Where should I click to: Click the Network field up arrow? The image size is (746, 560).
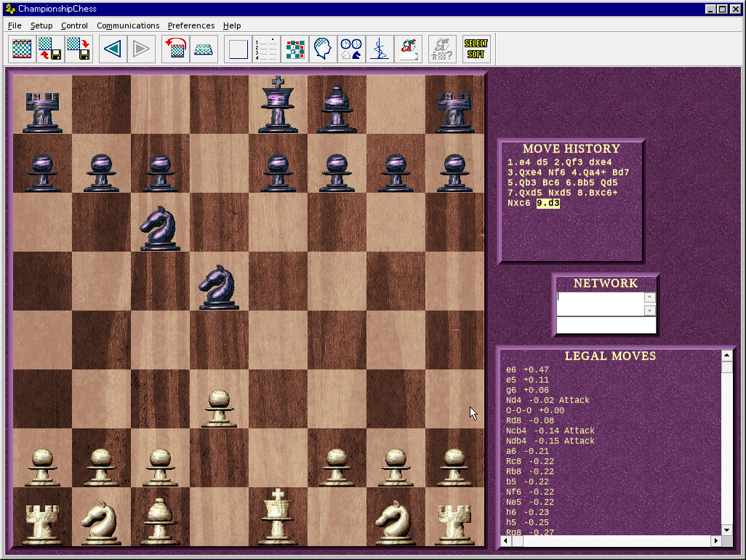tap(649, 297)
